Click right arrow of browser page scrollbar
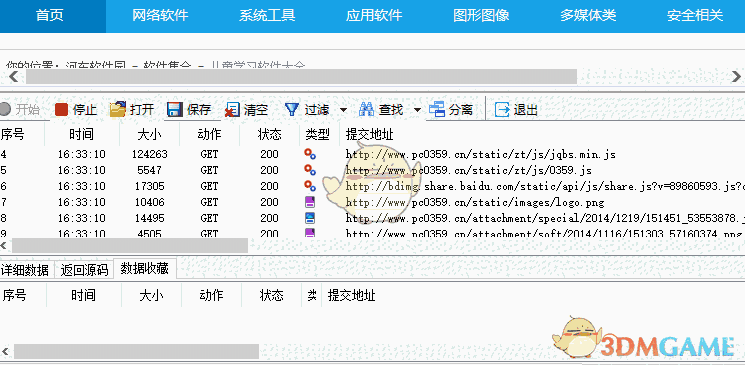 736,76
